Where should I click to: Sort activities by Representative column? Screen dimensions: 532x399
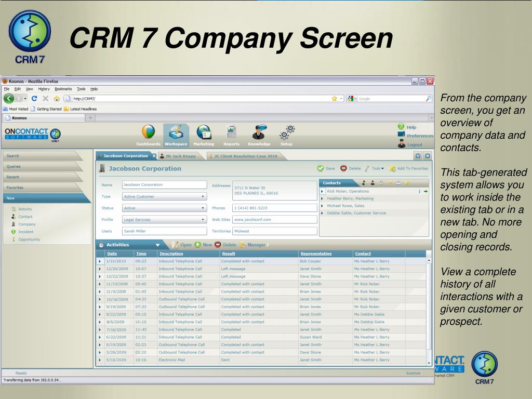(x=316, y=254)
